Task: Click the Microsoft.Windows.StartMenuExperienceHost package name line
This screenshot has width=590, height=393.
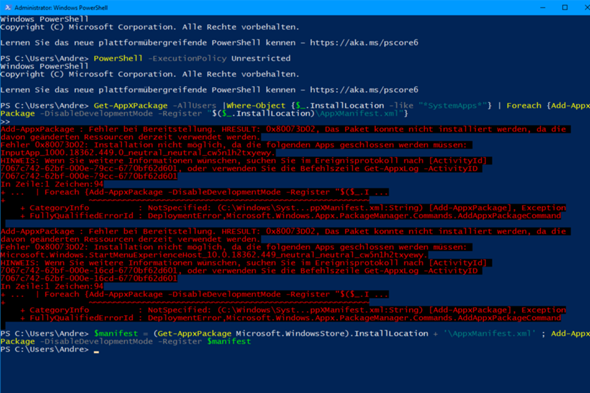Action: click(214, 255)
